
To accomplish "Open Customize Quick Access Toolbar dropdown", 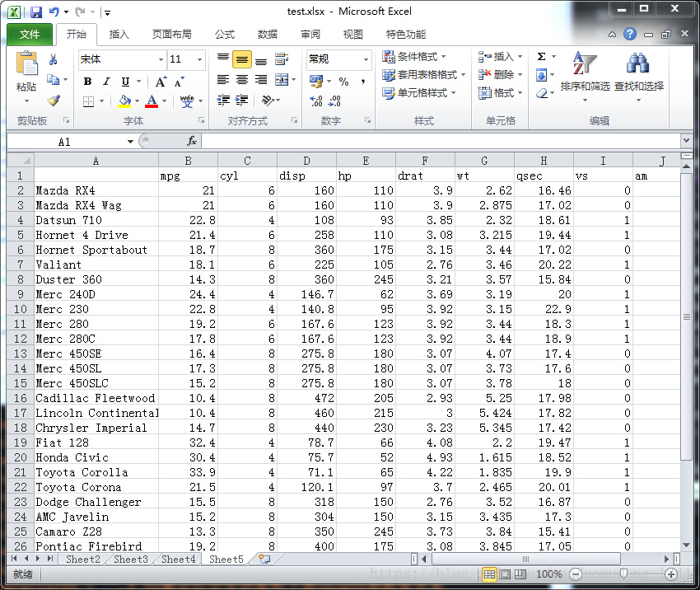I will point(107,13).
